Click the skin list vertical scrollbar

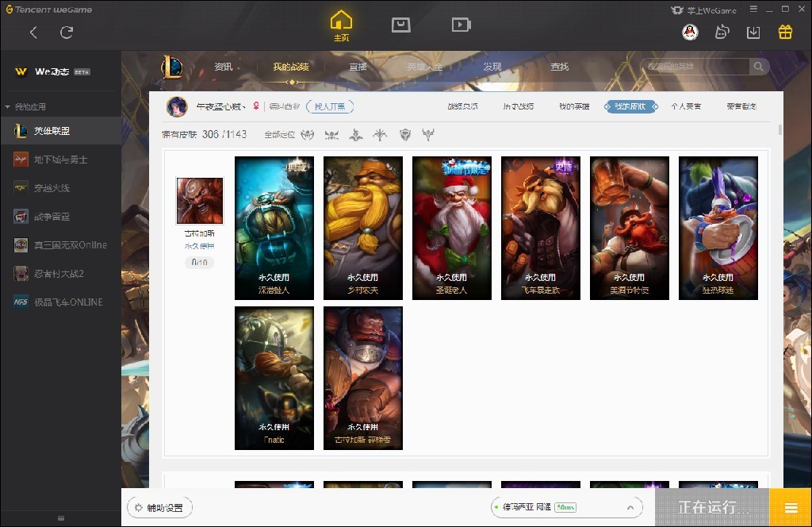coord(779,129)
